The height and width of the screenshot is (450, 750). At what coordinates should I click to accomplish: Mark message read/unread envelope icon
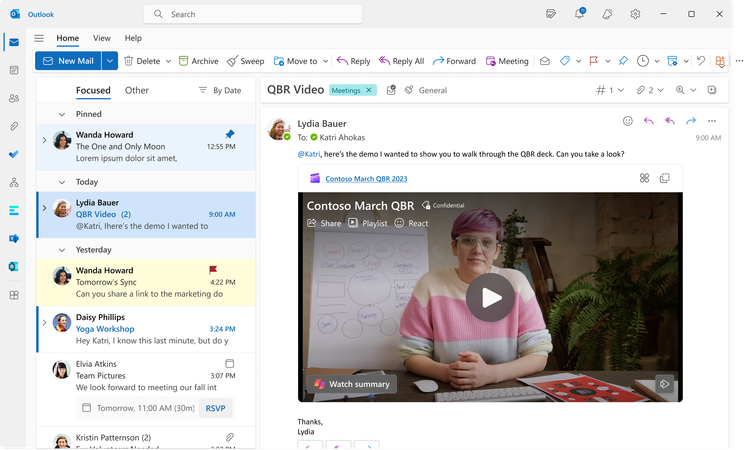pos(545,61)
